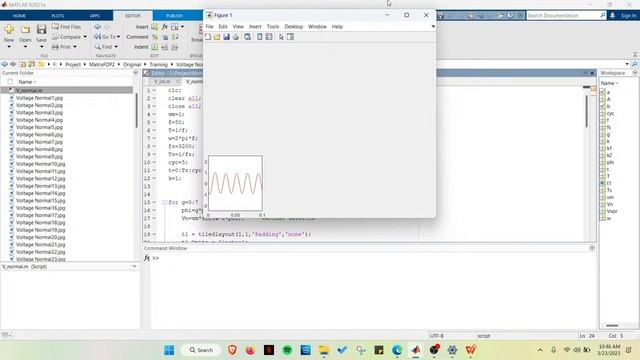Open the Insert menu in Figure 1
The image size is (640, 360).
click(255, 27)
